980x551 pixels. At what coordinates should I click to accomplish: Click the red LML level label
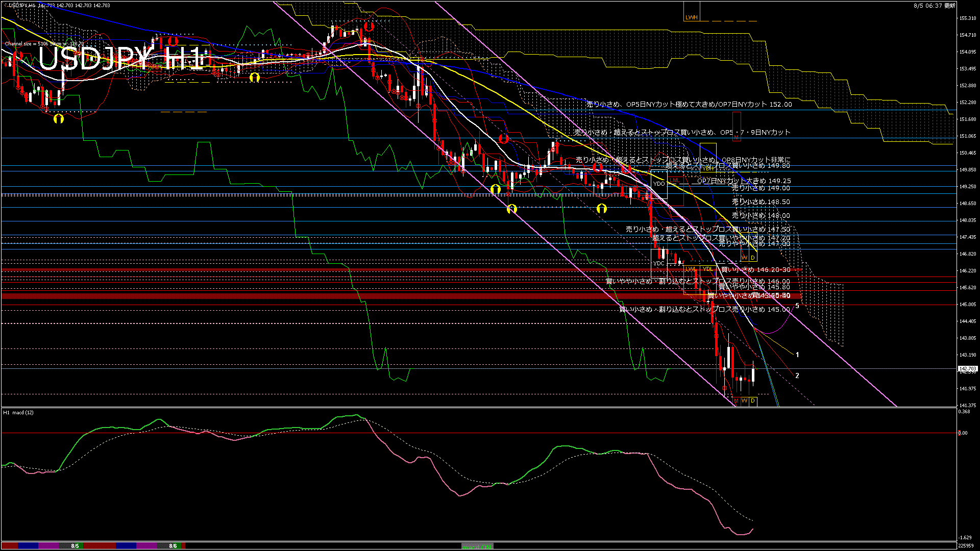675,181
